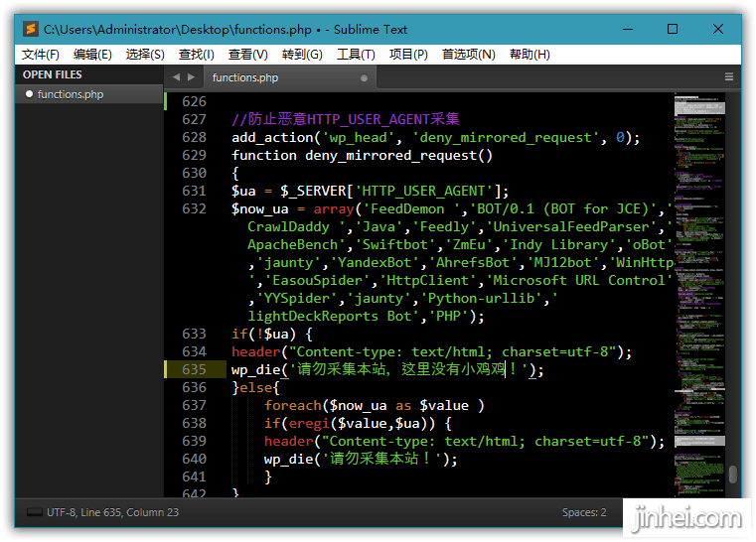Open tab list hamburger menu icon

(729, 76)
